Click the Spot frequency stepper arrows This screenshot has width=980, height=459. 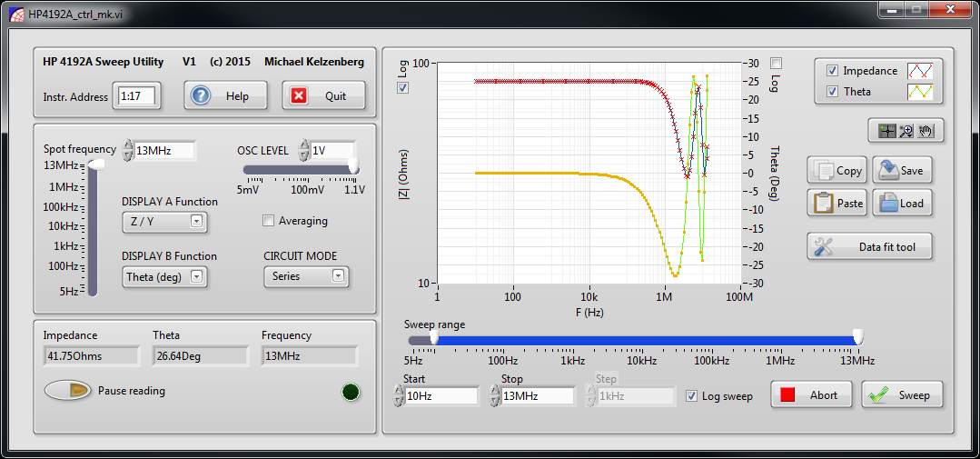(127, 150)
